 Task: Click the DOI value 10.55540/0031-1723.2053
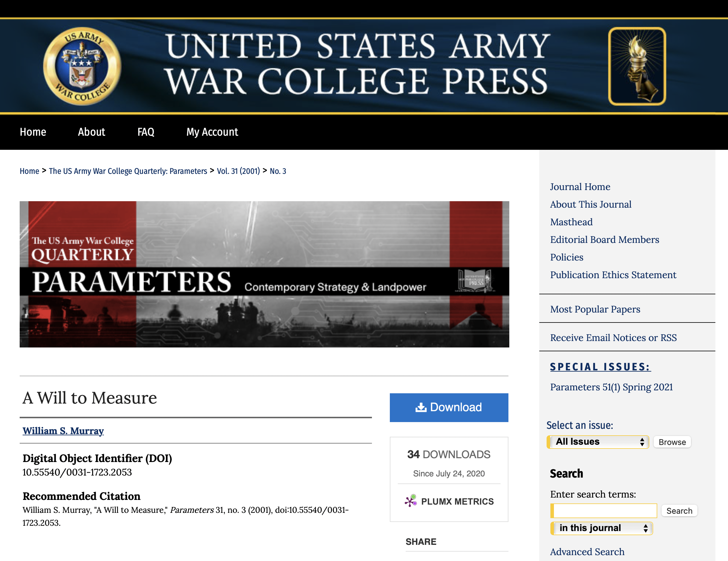77,472
